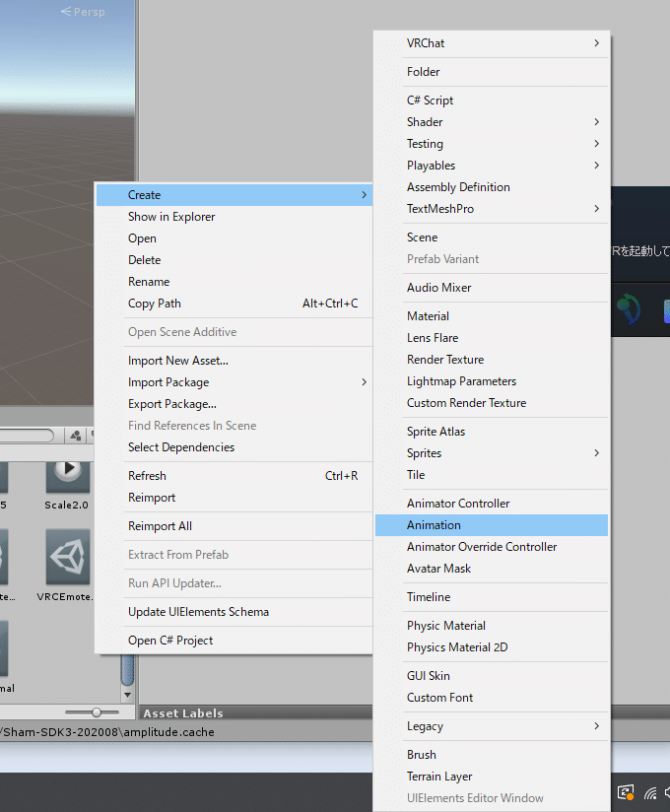Expand the Legacy submenu

tap(492, 726)
